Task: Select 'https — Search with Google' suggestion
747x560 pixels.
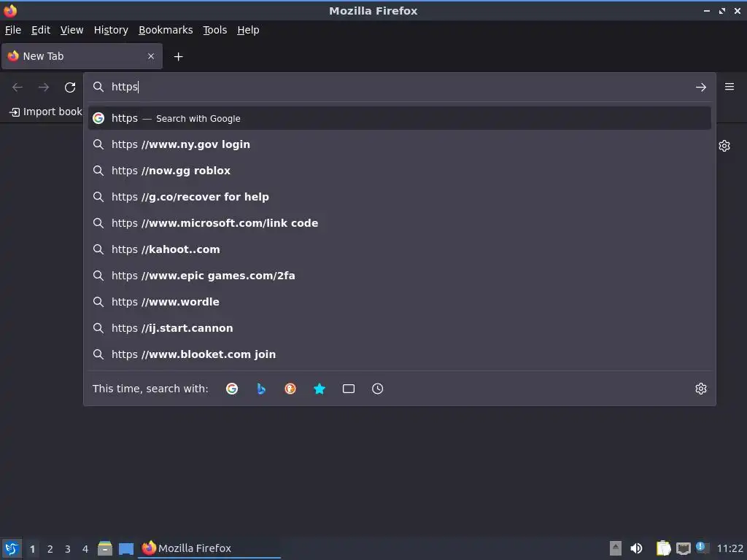Action: 399,118
